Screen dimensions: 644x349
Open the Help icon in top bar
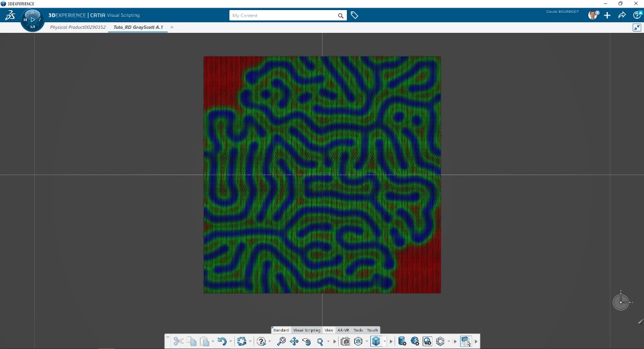tap(637, 15)
